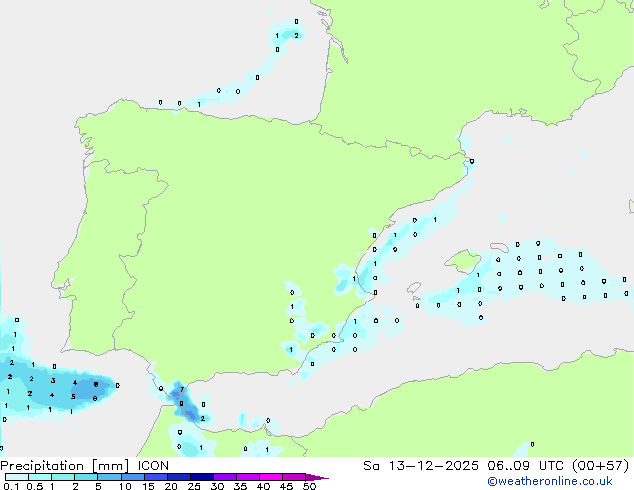Image resolution: width=634 pixels, height=490 pixels.
Task: Pick the legend swatch between 20 and 25
Action: (x=178, y=477)
